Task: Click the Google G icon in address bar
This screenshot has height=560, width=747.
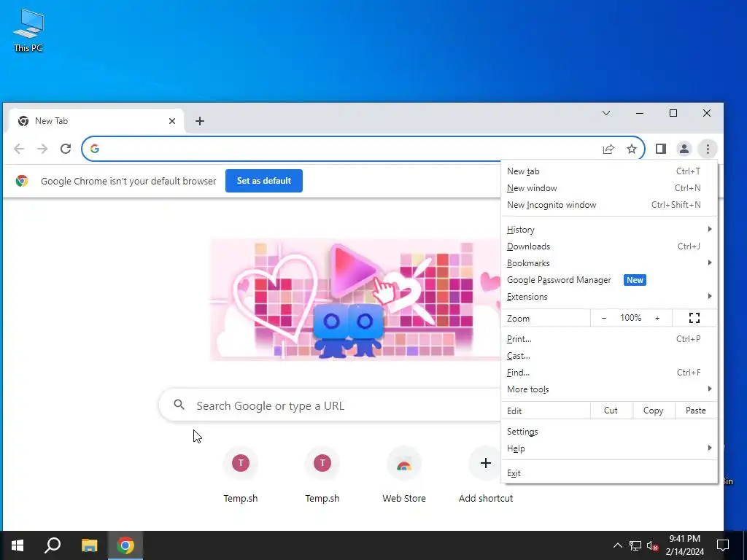Action: (95, 149)
